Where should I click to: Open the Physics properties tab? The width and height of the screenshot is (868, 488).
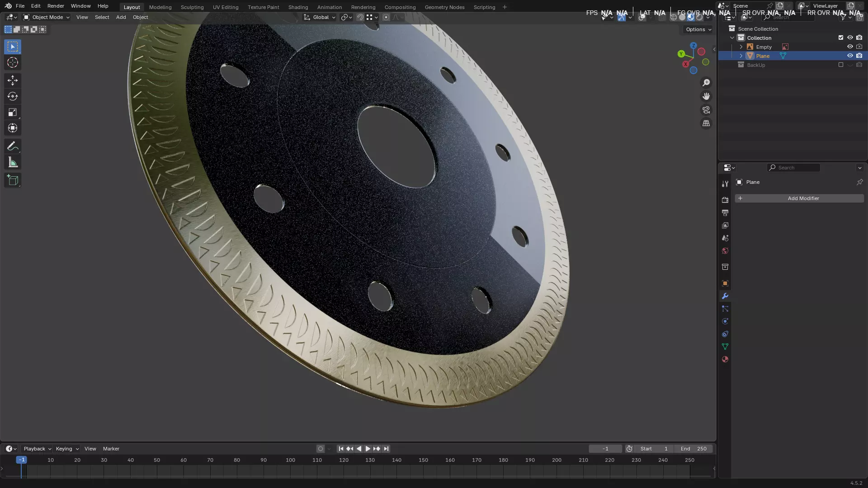pyautogui.click(x=725, y=321)
